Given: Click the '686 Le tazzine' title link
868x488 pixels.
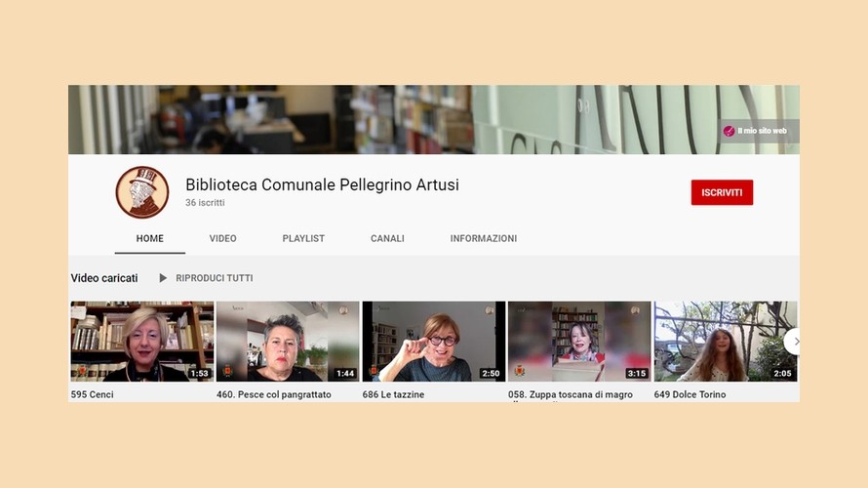Looking at the screenshot, I should click(393, 394).
